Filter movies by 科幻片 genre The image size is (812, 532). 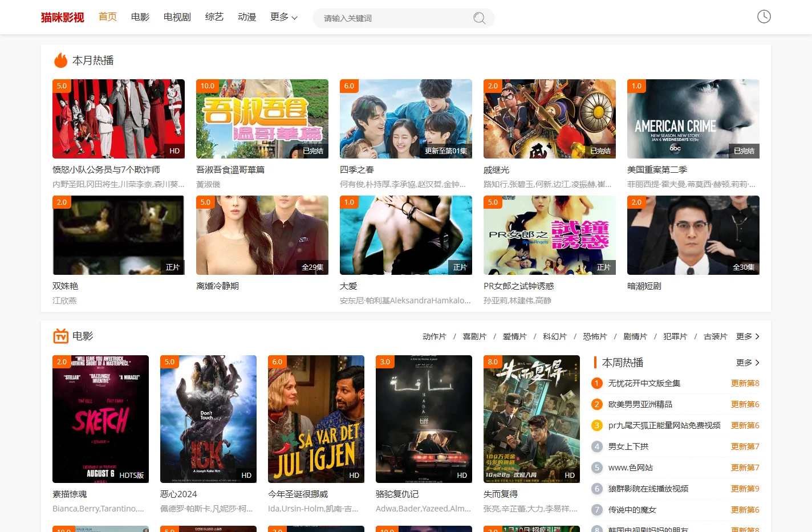555,336
